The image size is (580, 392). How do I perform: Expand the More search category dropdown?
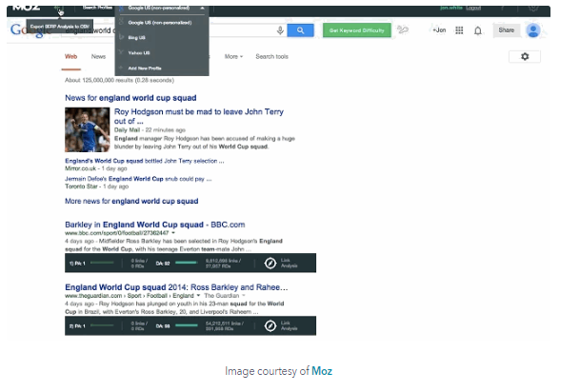click(x=233, y=56)
